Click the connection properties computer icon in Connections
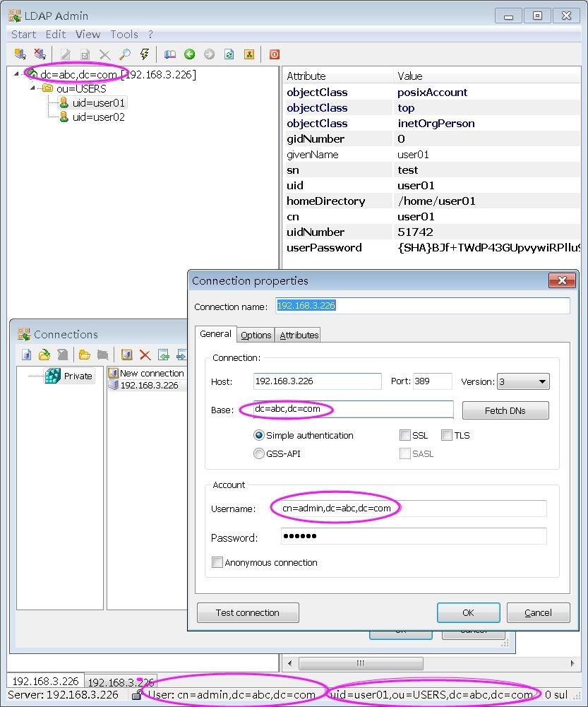Screen dimensions: 588x707 tap(126, 355)
